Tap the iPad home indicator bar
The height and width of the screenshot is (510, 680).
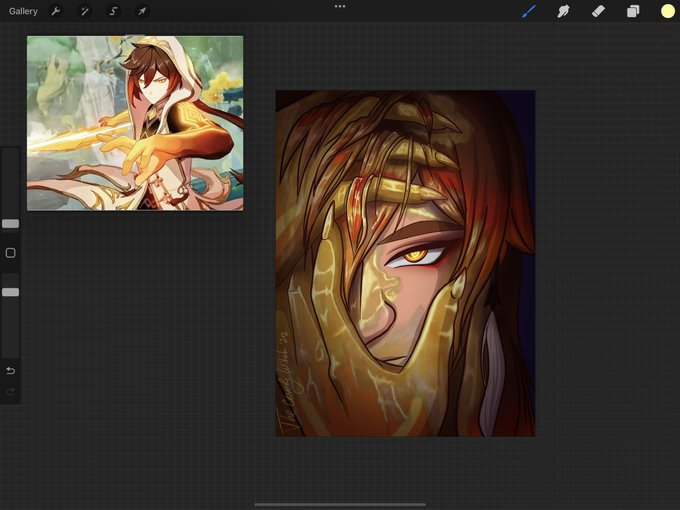340,504
